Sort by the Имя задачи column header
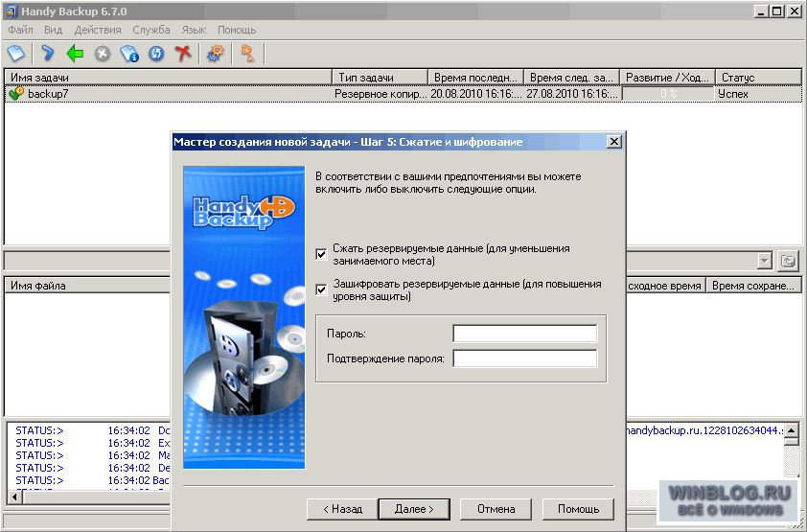Screen dimensions: 807x532 [168, 78]
